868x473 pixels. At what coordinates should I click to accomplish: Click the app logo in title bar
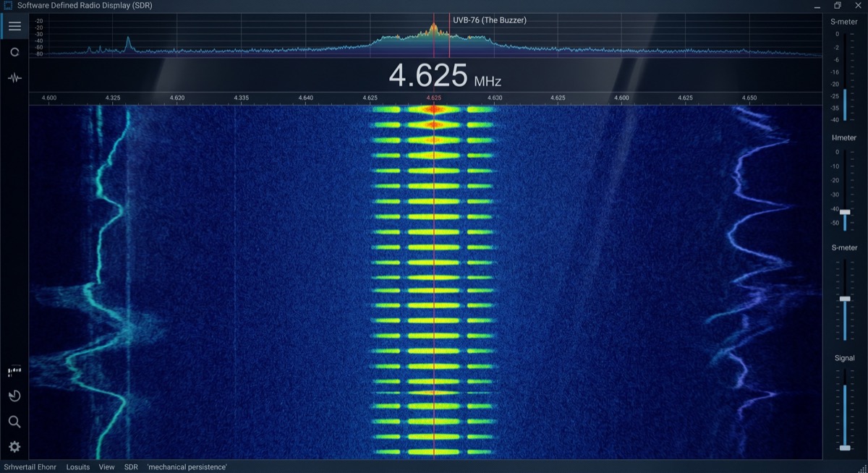pos(8,5)
